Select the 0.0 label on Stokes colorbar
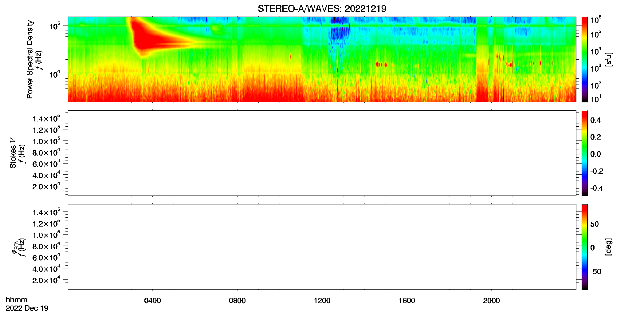The height and width of the screenshot is (332, 644). (x=595, y=154)
